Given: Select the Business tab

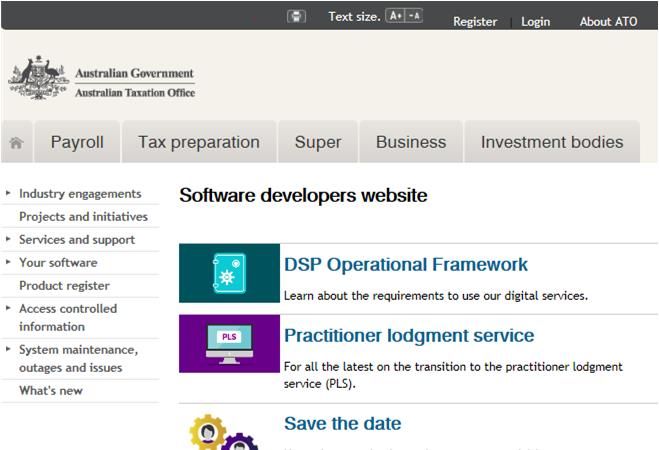Looking at the screenshot, I should [x=411, y=142].
